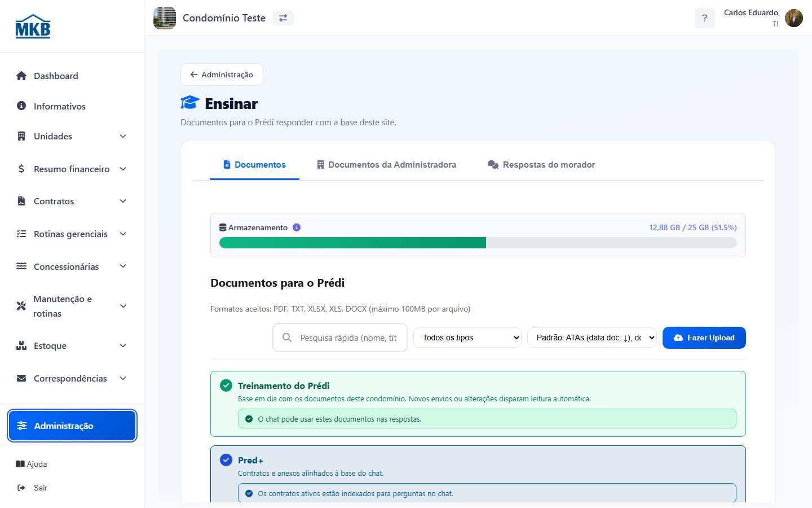Click check icon beside chat documents message
812x508 pixels.
pyautogui.click(x=249, y=419)
